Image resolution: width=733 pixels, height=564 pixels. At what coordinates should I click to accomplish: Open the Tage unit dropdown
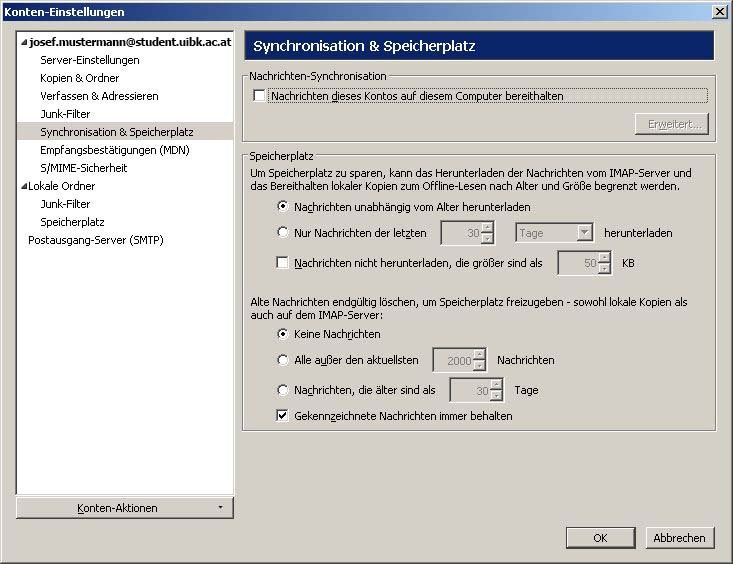(555, 233)
